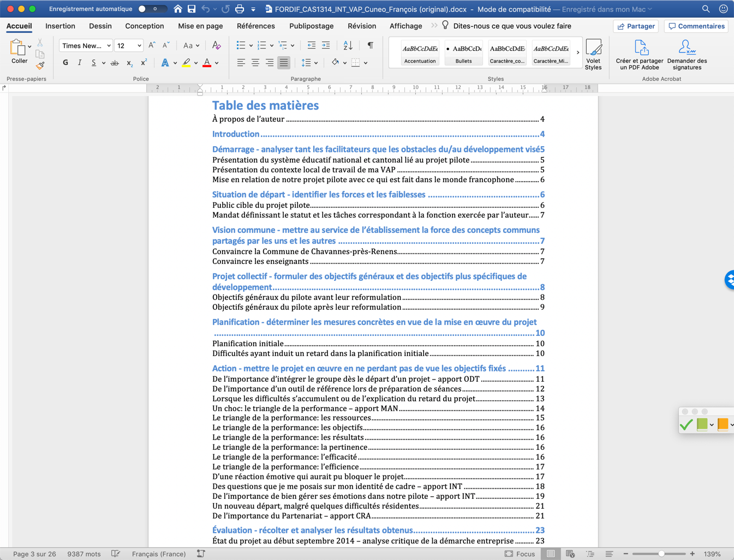Open search with the magnifier icon
734x560 pixels.
tap(706, 9)
